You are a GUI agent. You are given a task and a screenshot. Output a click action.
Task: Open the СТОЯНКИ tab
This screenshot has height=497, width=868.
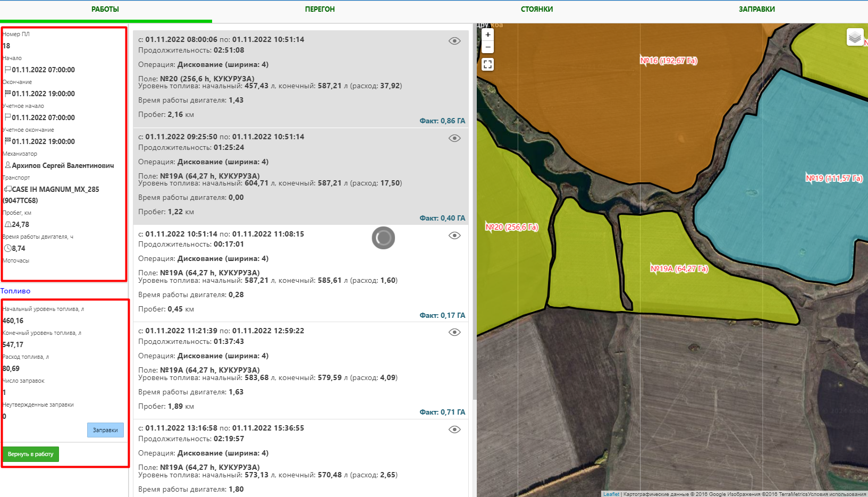pos(536,9)
